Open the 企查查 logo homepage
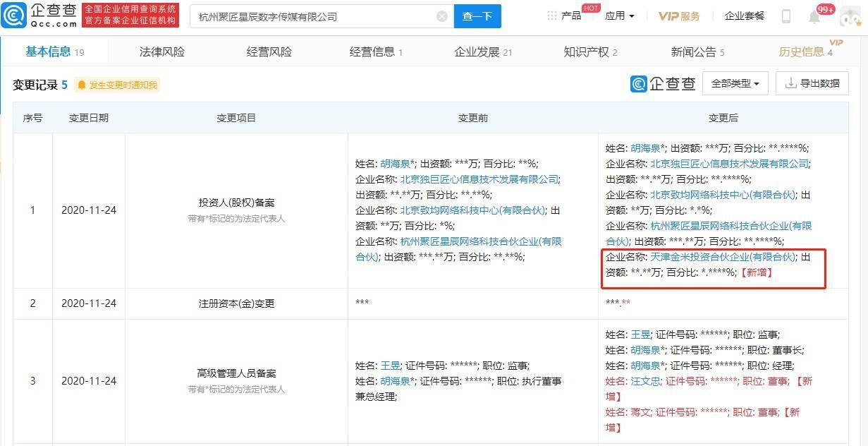The image size is (868, 446). tap(40, 16)
